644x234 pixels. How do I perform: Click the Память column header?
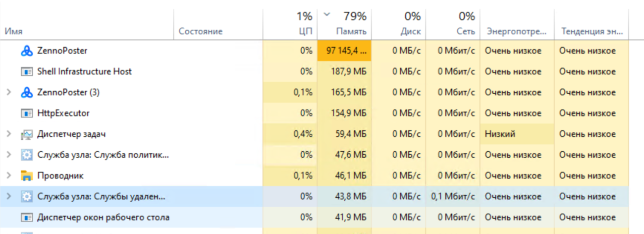click(351, 31)
